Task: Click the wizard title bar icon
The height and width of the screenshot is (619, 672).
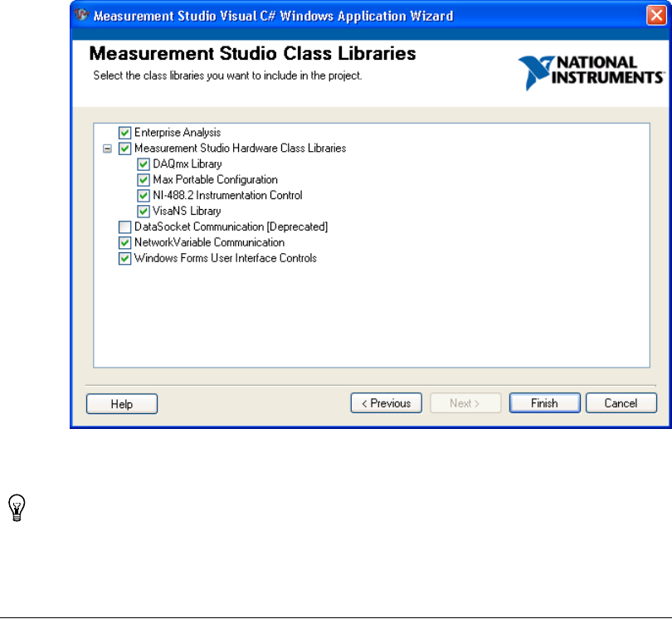Action: click(x=81, y=15)
